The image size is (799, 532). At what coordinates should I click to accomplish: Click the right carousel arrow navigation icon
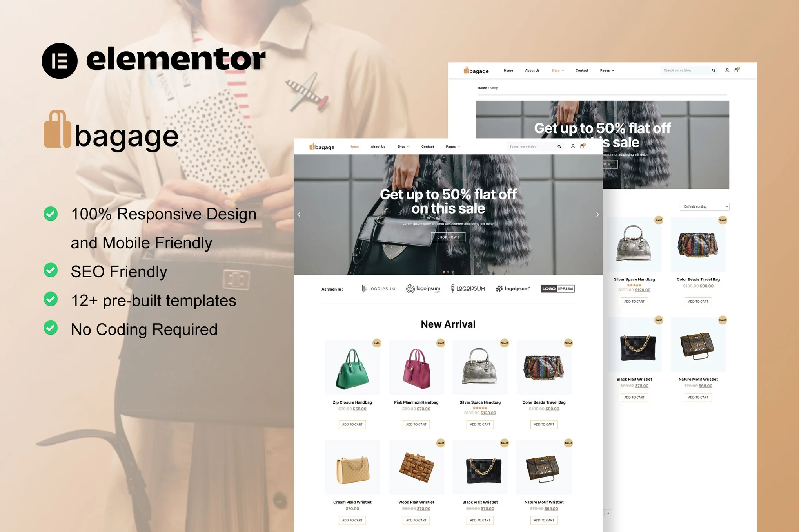pyautogui.click(x=596, y=214)
